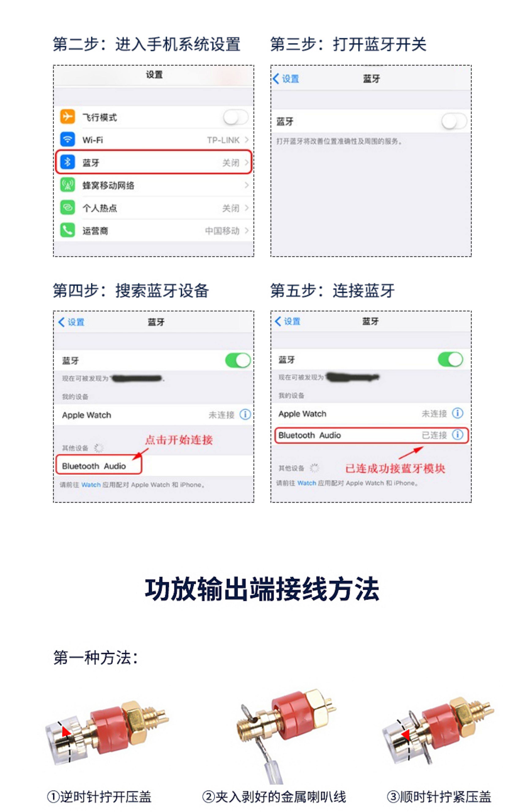
Task: Select the 蓝牙 row showing 关闭
Action: [x=153, y=162]
